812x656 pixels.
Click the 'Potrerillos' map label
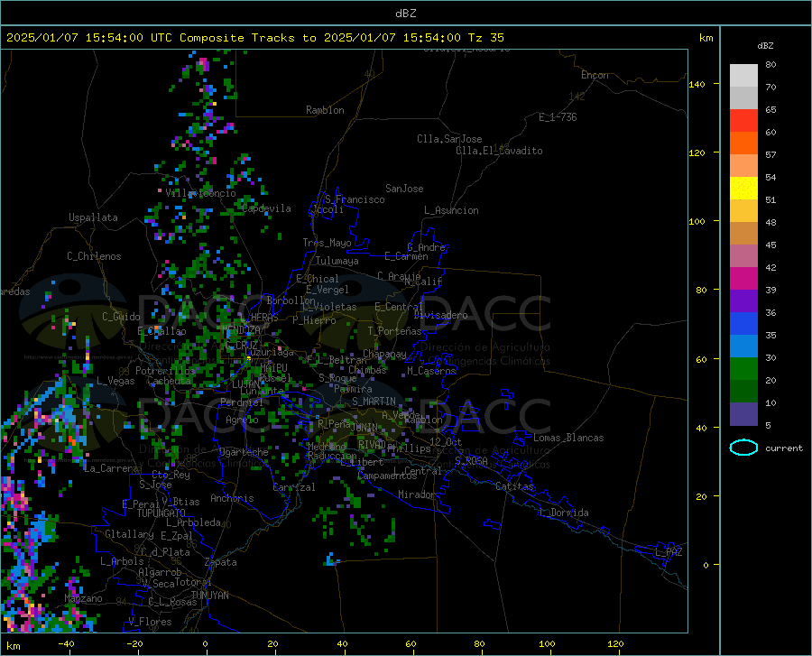[x=165, y=371]
